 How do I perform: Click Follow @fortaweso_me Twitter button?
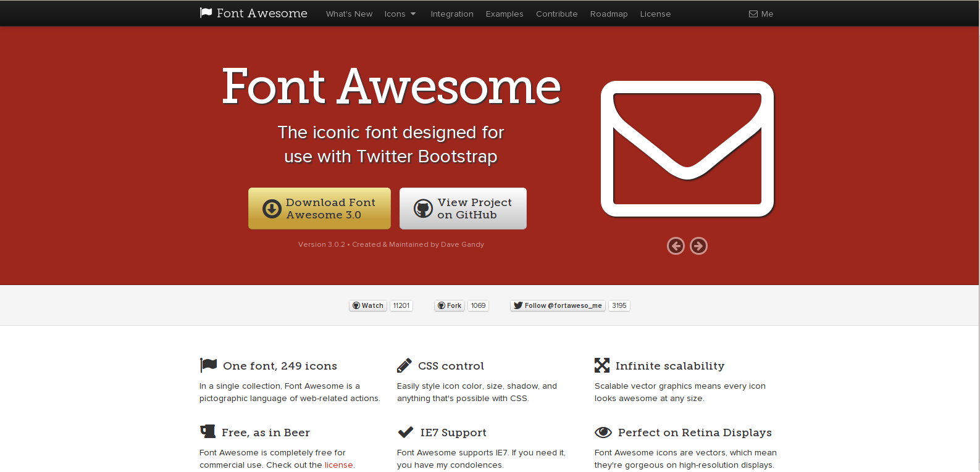coord(558,305)
